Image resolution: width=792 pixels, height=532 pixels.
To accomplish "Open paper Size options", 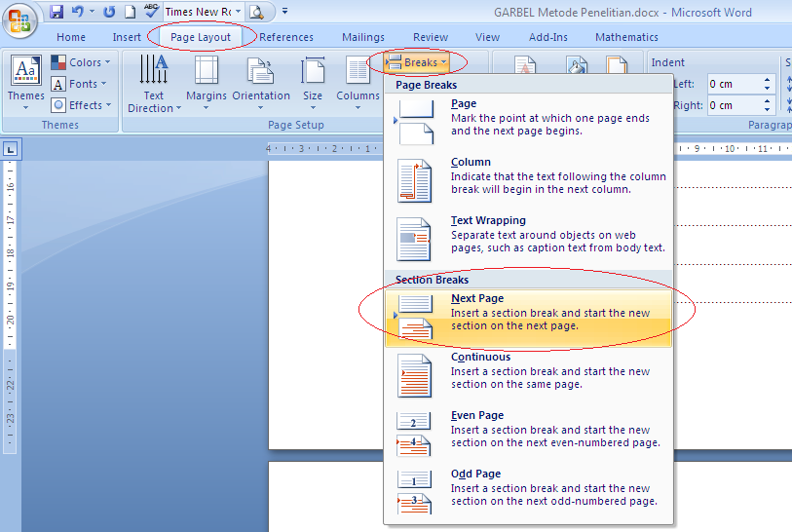I will 313,83.
